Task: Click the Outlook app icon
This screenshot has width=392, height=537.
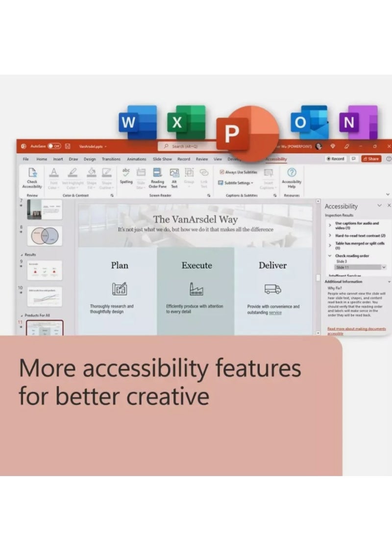Action: tap(309, 122)
